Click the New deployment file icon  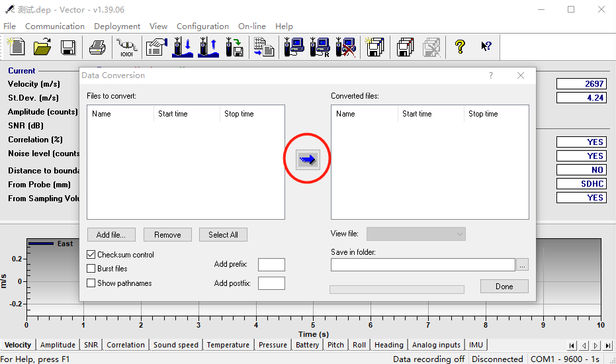tap(16, 47)
